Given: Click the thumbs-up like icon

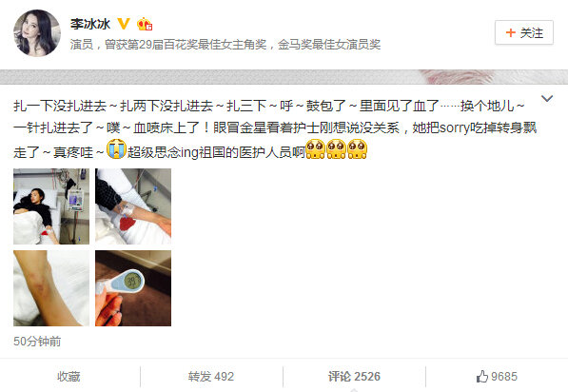Looking at the screenshot, I should [x=482, y=377].
